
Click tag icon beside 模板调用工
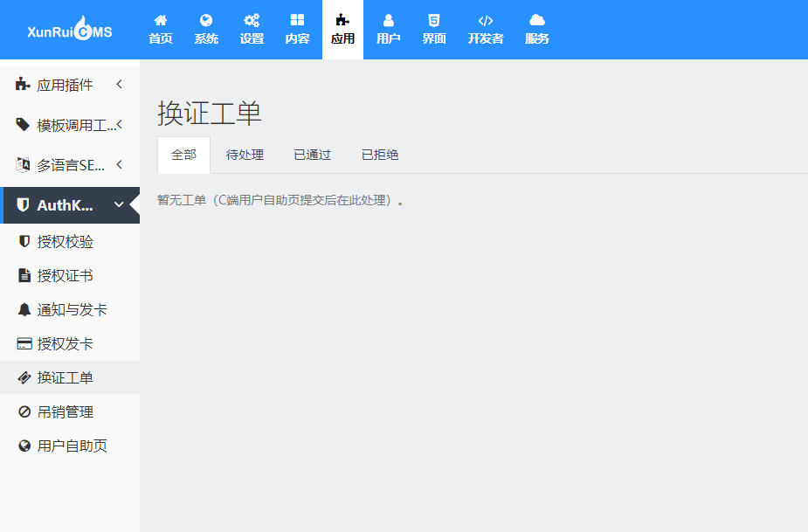(23, 124)
